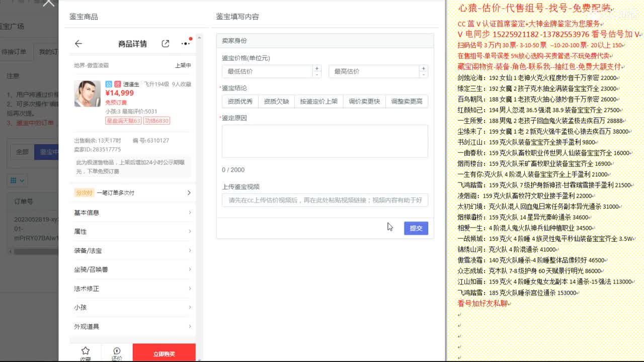Click the back arrow on 商品详情 page

pos(78,43)
